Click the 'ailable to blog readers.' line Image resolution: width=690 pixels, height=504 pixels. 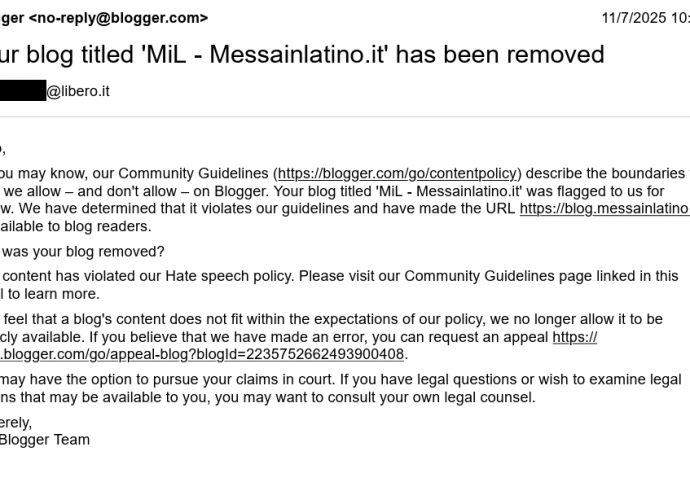coord(75,226)
